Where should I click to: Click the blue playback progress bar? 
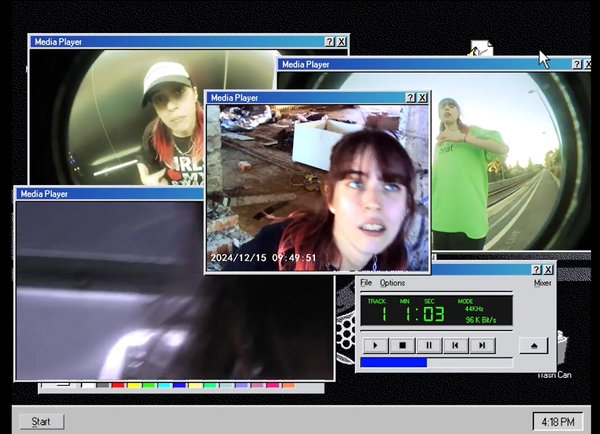pyautogui.click(x=394, y=362)
